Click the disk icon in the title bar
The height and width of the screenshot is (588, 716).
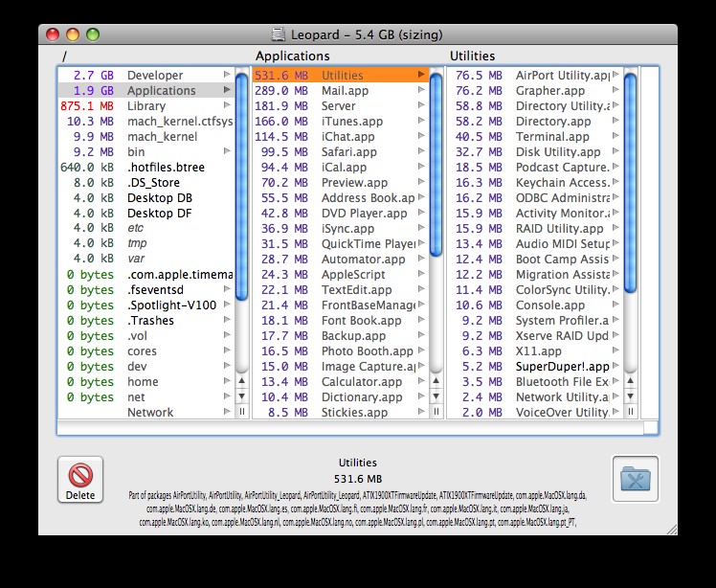(279, 34)
